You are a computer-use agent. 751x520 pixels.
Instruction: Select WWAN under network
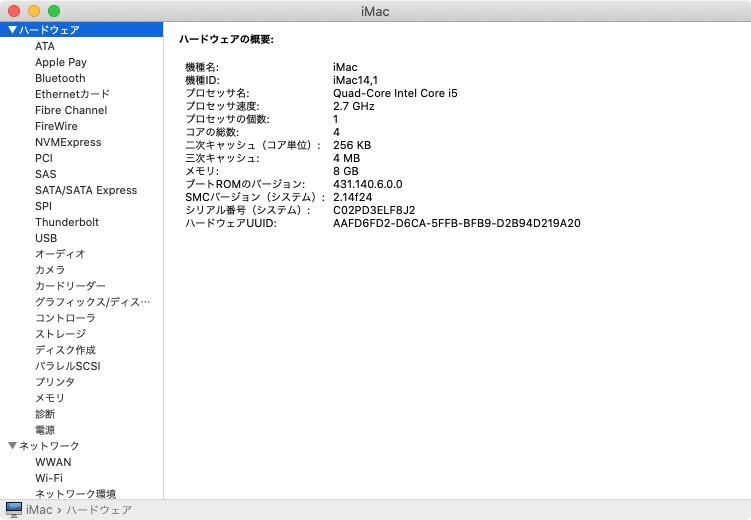[53, 462]
